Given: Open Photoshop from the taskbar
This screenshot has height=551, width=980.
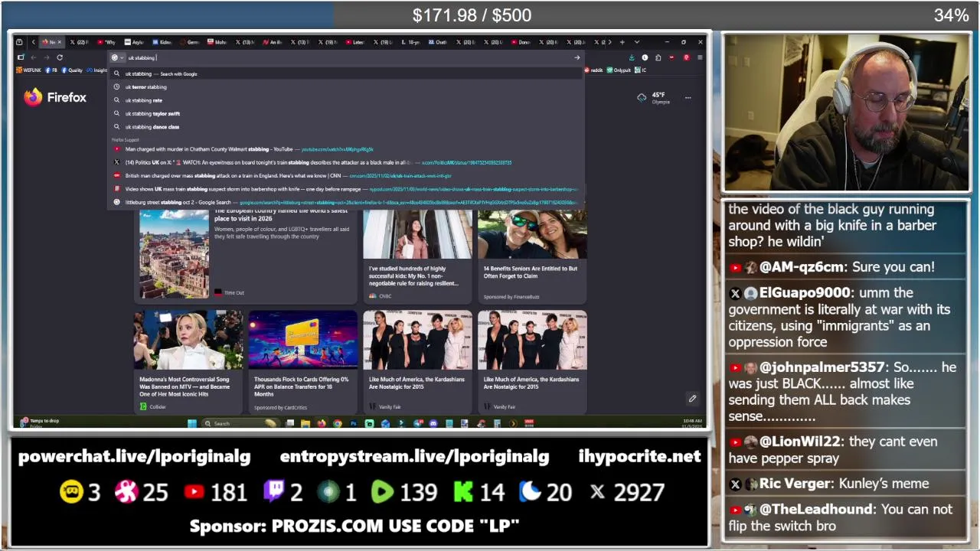Looking at the screenshot, I should pyautogui.click(x=353, y=423).
